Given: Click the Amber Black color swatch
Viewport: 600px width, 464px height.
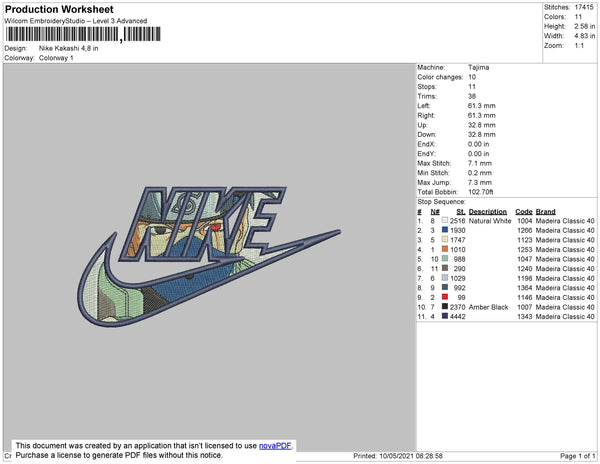Looking at the screenshot, I should pyautogui.click(x=445, y=306).
